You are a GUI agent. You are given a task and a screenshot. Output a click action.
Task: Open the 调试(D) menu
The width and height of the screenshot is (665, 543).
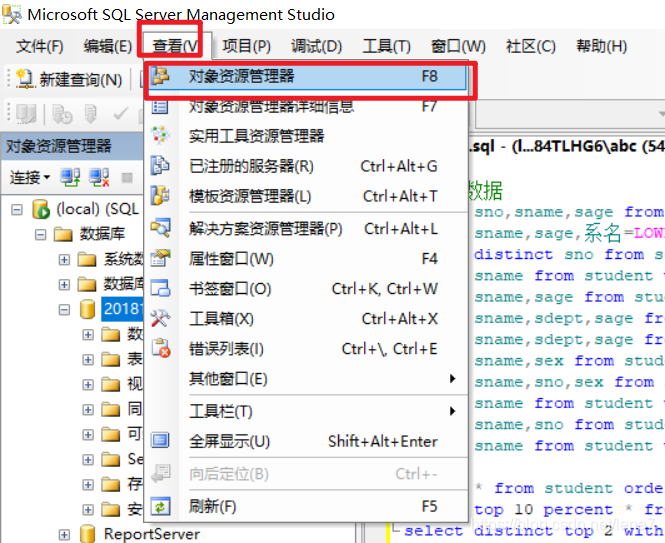pos(316,46)
